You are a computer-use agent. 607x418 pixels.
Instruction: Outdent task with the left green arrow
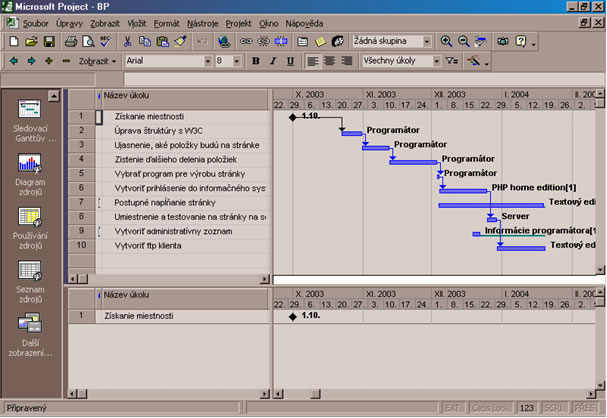click(x=14, y=61)
